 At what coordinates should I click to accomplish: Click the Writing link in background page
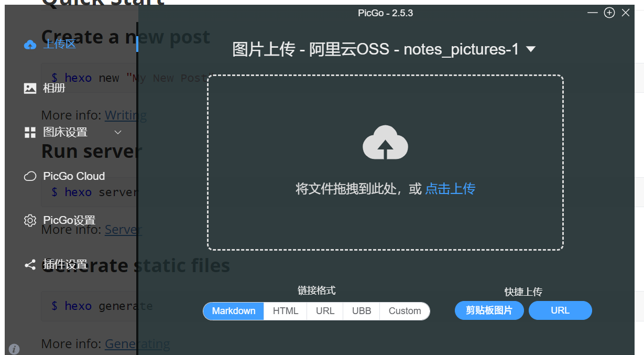pyautogui.click(x=126, y=115)
